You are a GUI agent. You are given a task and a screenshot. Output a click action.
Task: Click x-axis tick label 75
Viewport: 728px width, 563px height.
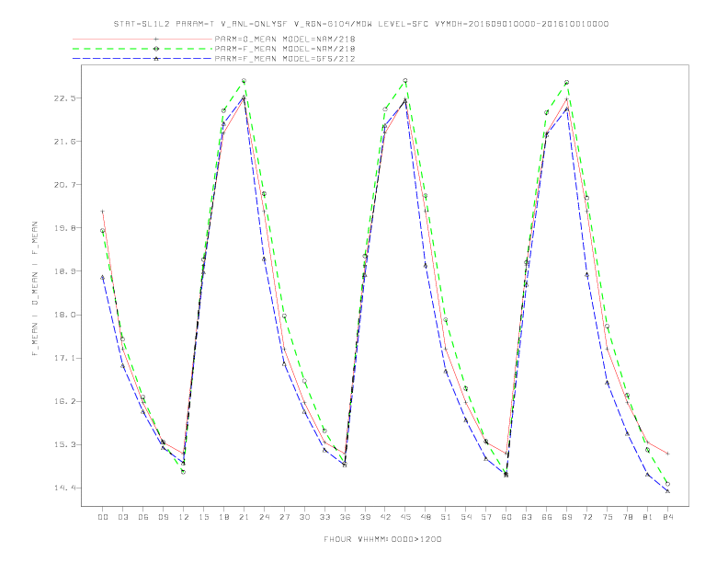tap(608, 517)
